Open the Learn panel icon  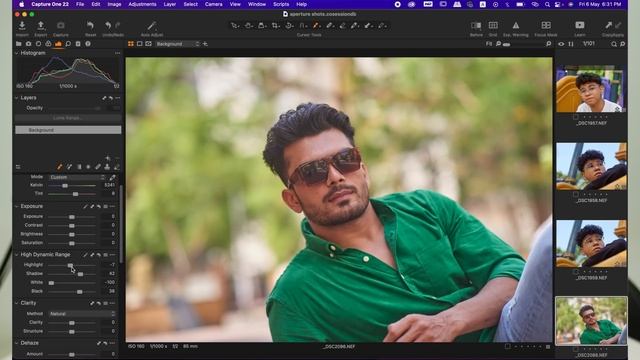[x=580, y=26]
